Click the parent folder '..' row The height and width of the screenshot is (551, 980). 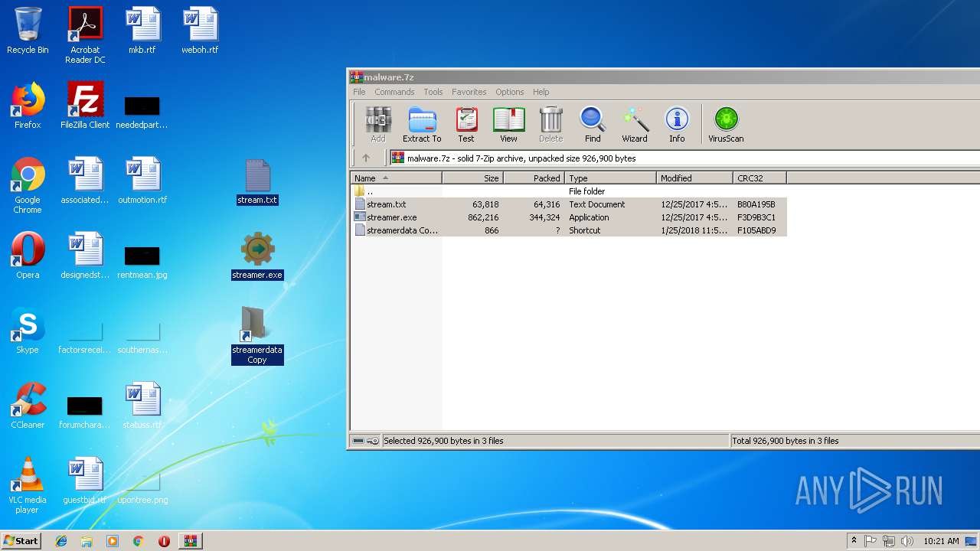pos(569,191)
